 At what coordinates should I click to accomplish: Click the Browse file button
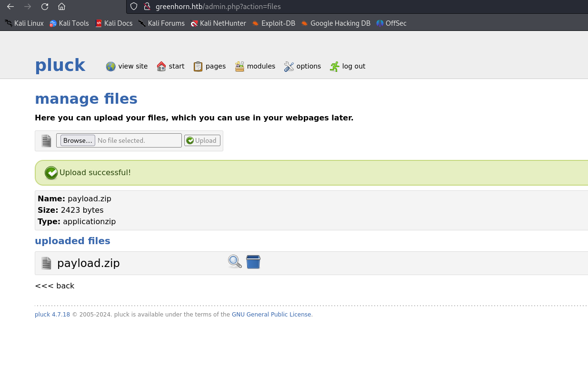(77, 140)
